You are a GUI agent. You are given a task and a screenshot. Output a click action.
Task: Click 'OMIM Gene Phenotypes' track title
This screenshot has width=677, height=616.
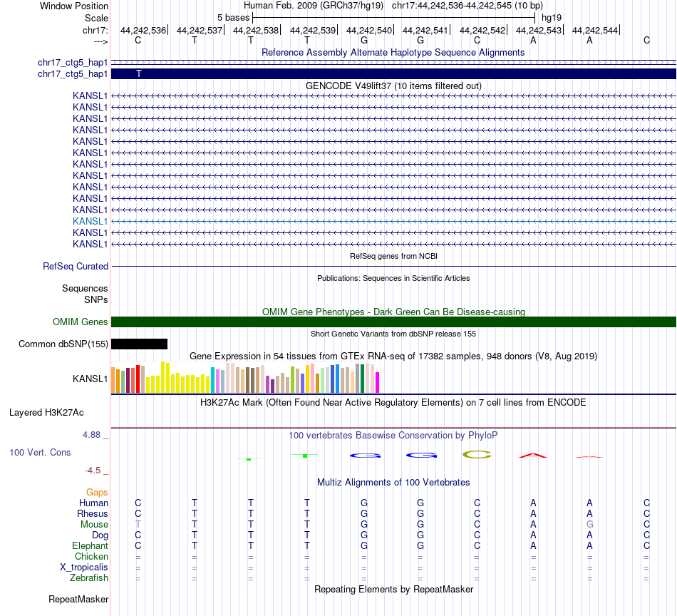click(393, 312)
